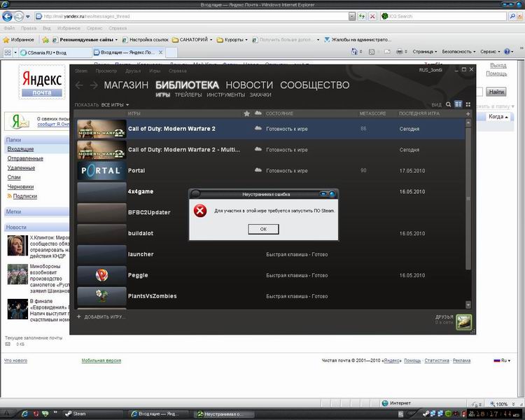Click OK in the Steam error dialog
The image size is (525, 420).
(x=263, y=229)
